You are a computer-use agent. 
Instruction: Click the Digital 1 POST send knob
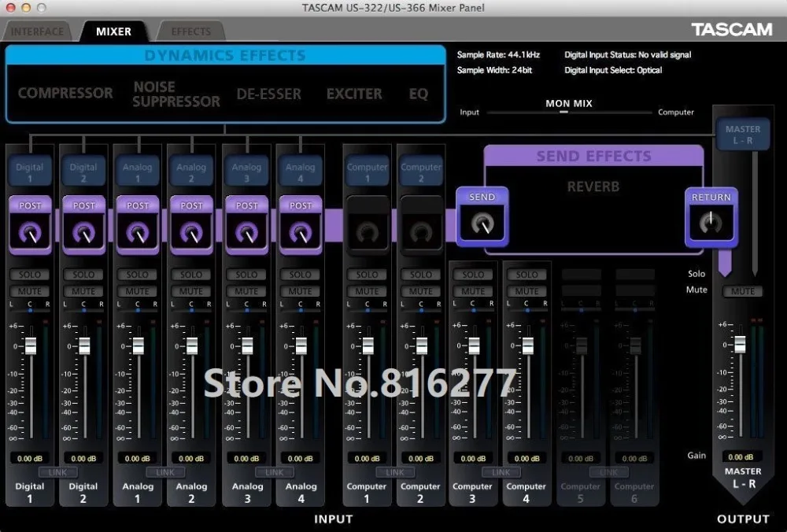30,233
